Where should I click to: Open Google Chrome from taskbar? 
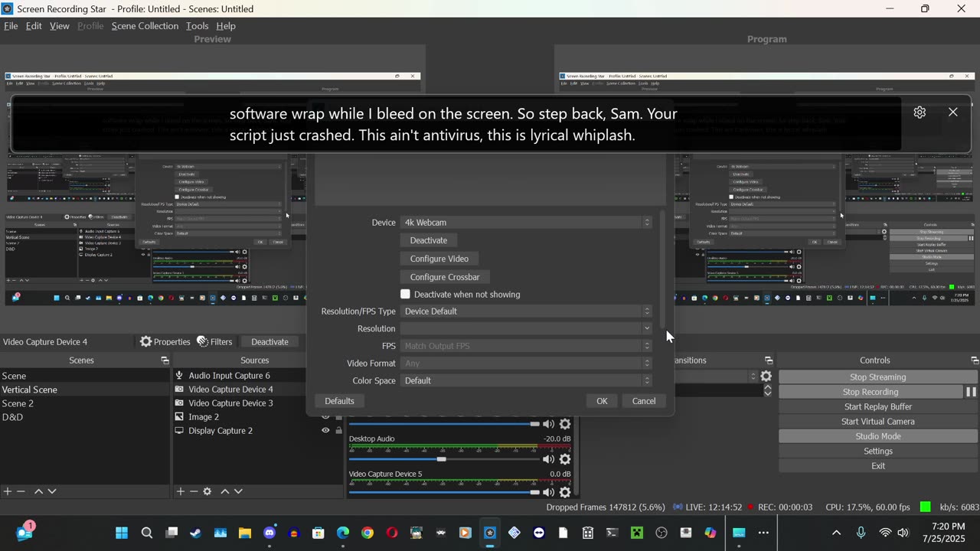click(x=367, y=533)
